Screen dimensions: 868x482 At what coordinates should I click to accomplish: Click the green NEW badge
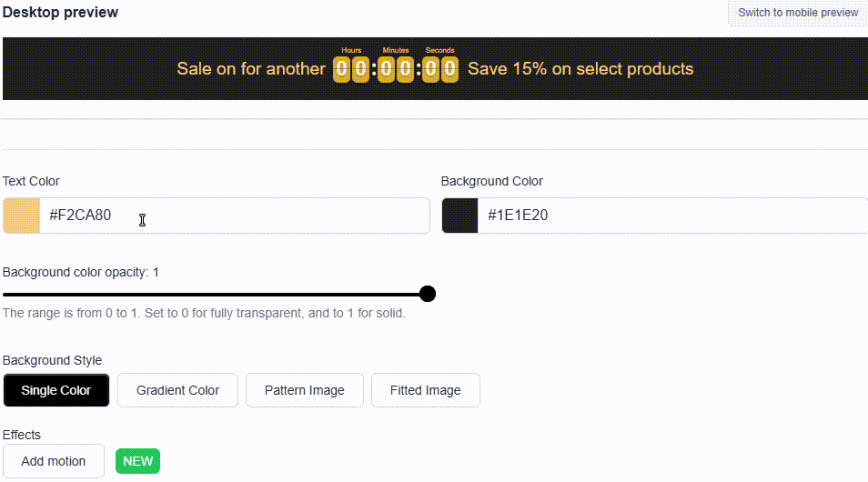click(x=137, y=461)
